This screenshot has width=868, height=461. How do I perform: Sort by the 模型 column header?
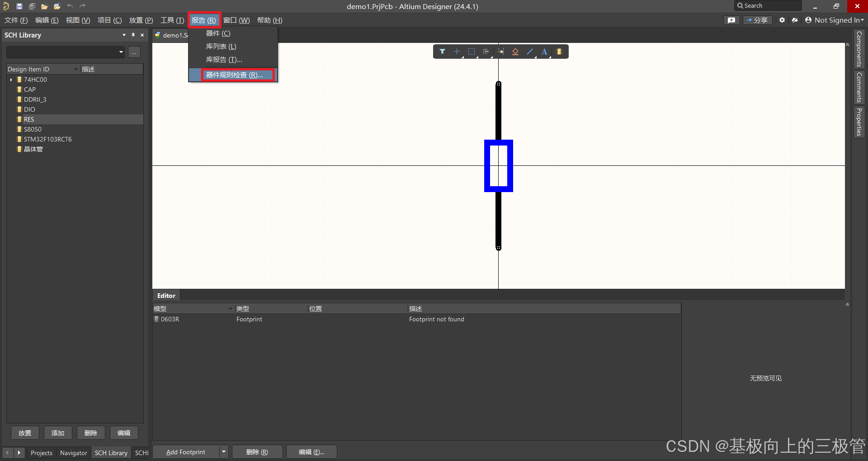click(193, 309)
